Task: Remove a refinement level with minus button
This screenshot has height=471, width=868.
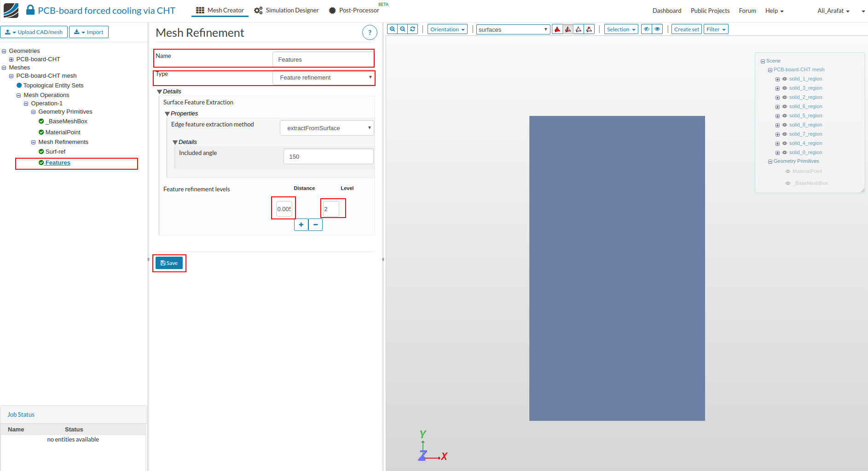Action: point(315,224)
